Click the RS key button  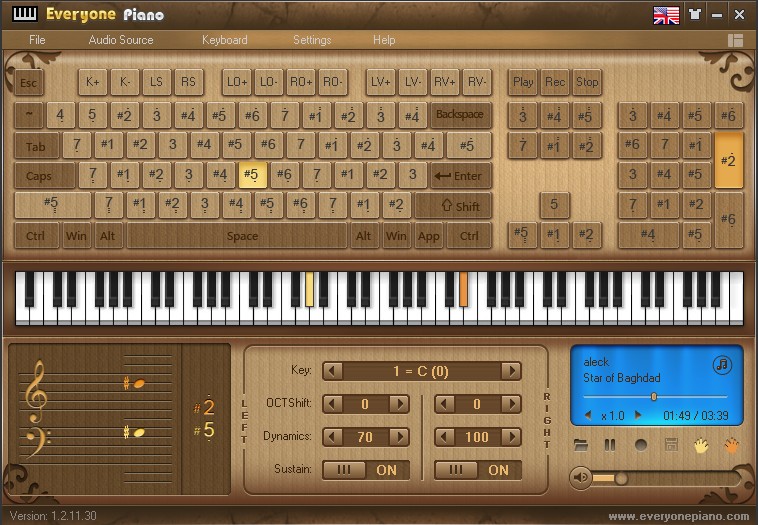[189, 82]
